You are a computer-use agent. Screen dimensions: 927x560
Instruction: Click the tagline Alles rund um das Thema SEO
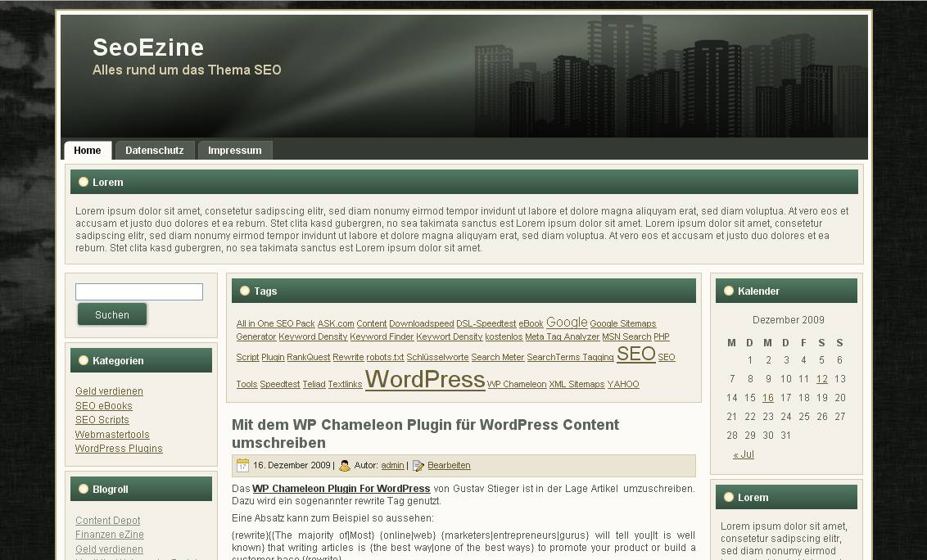click(x=187, y=70)
